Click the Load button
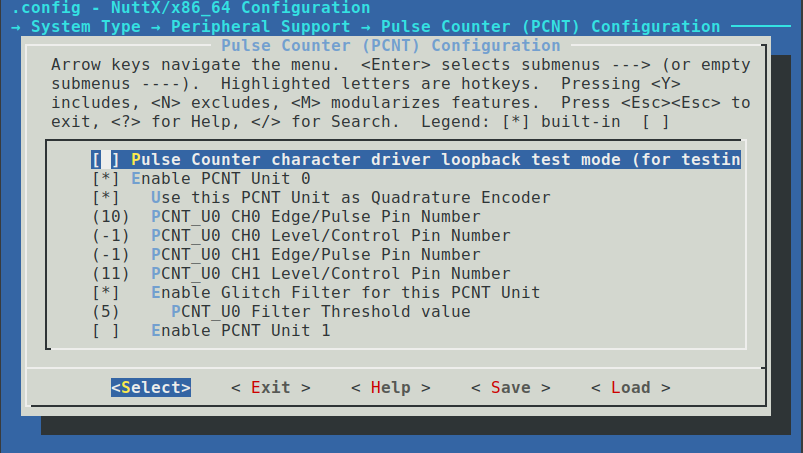This screenshot has width=803, height=453. (630, 388)
